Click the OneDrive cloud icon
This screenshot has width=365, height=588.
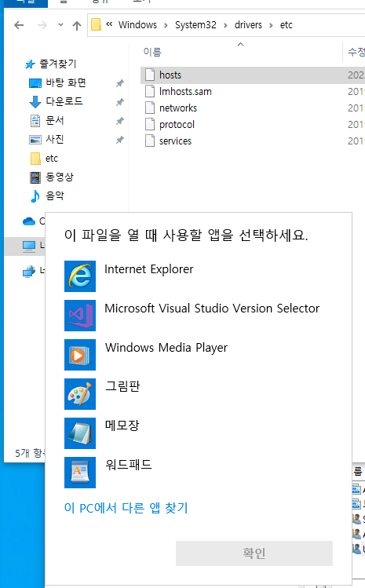[29, 221]
